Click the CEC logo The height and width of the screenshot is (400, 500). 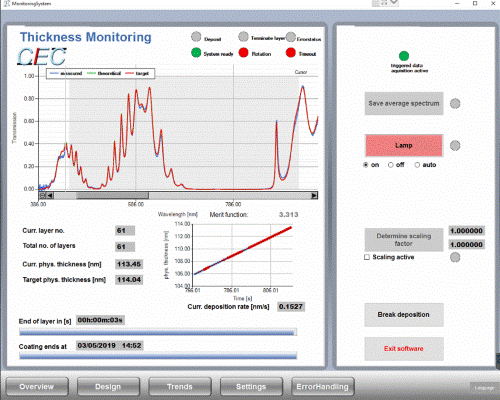click(42, 57)
